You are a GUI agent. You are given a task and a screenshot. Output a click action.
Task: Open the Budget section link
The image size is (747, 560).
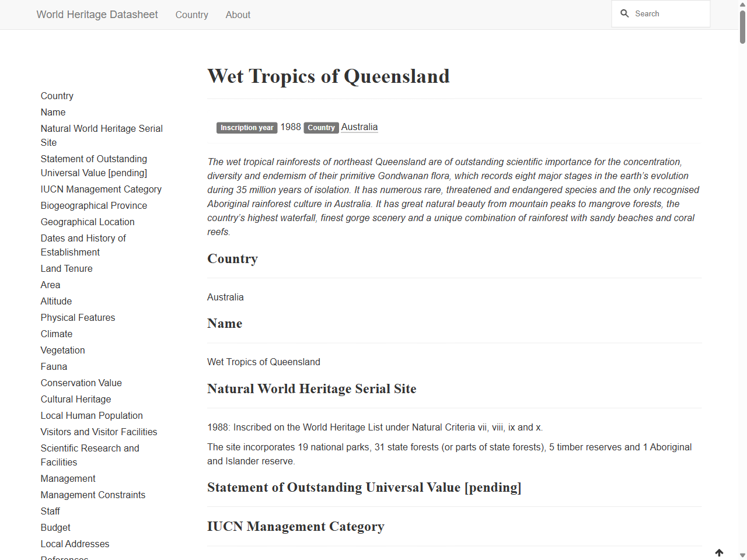tap(55, 527)
